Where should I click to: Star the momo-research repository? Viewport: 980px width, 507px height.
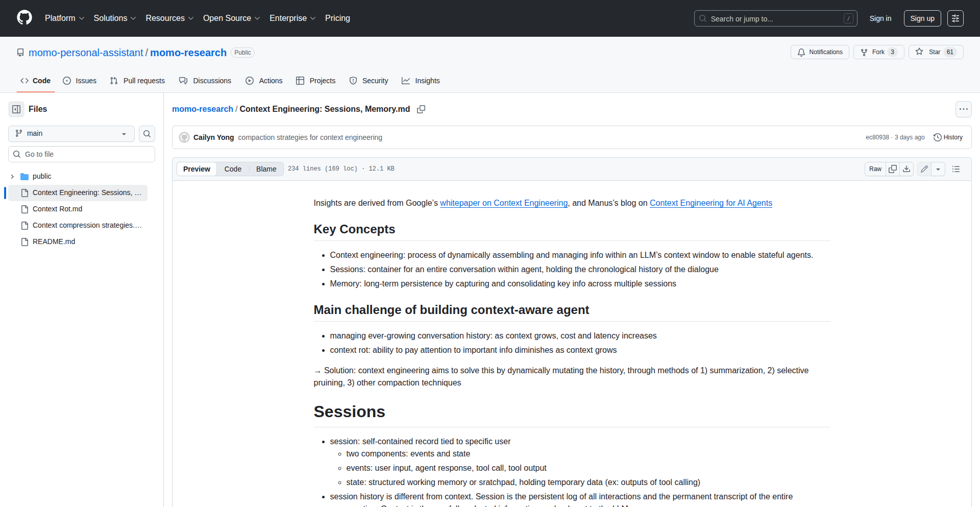[935, 52]
